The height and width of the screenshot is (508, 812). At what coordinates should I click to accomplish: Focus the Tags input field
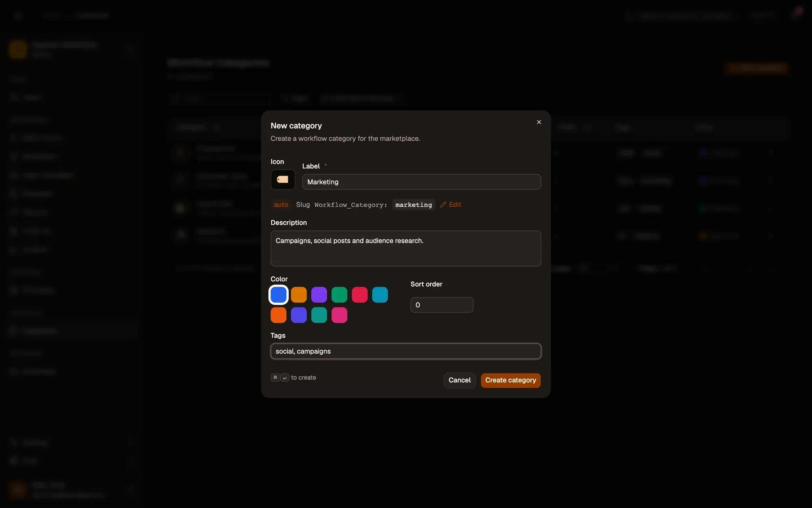point(406,351)
